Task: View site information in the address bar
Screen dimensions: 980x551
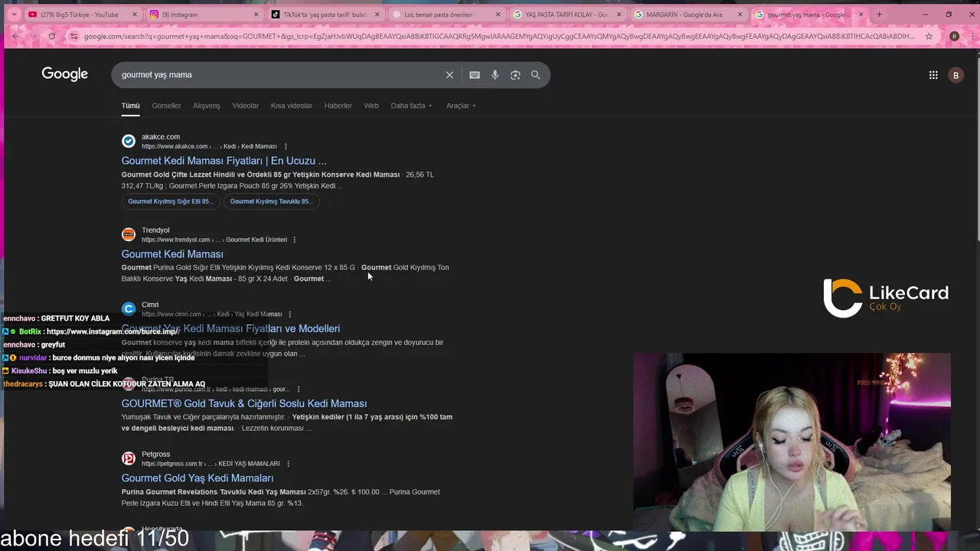Action: tap(73, 36)
